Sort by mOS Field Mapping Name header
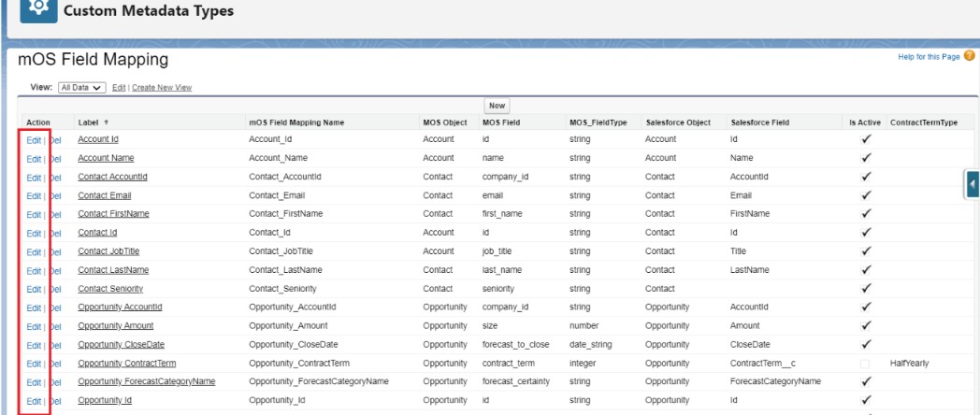 296,123
